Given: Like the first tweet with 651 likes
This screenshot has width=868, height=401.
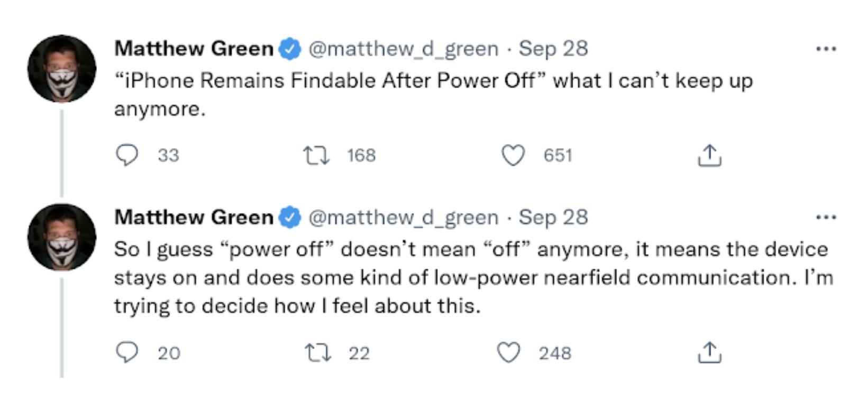Looking at the screenshot, I should pyautogui.click(x=513, y=155).
